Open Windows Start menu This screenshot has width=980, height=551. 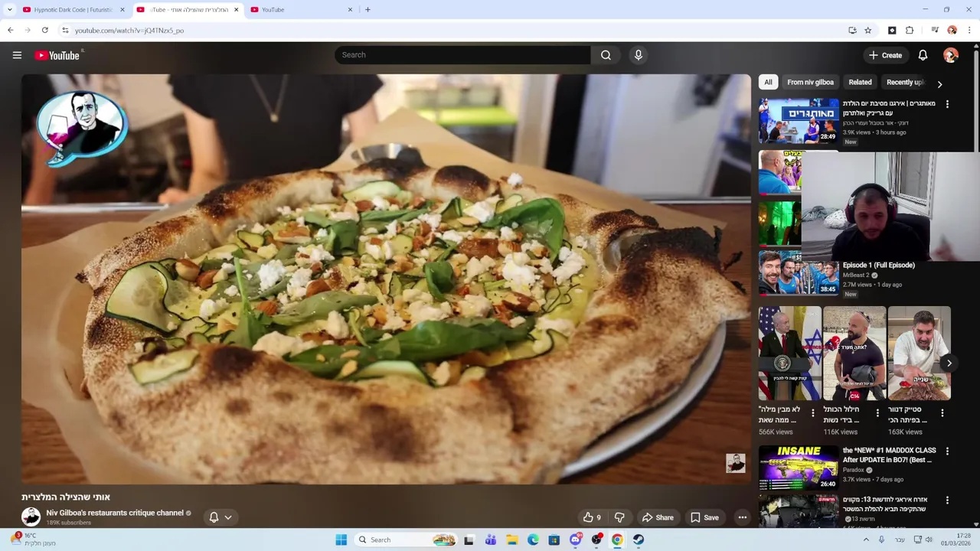click(x=341, y=540)
